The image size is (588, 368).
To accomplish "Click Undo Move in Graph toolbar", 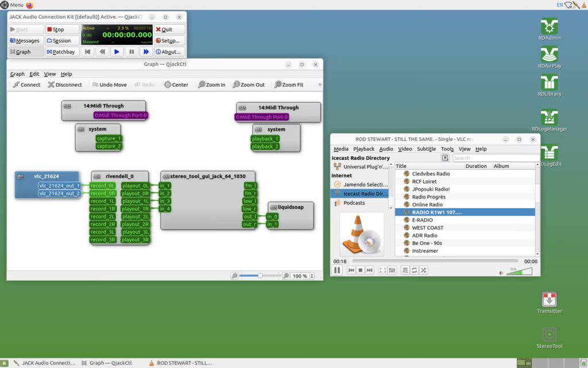I will [110, 85].
